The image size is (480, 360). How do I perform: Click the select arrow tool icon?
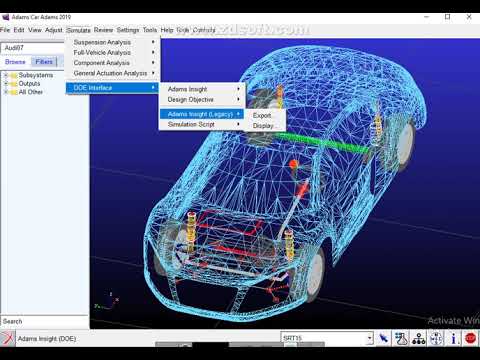[383, 339]
